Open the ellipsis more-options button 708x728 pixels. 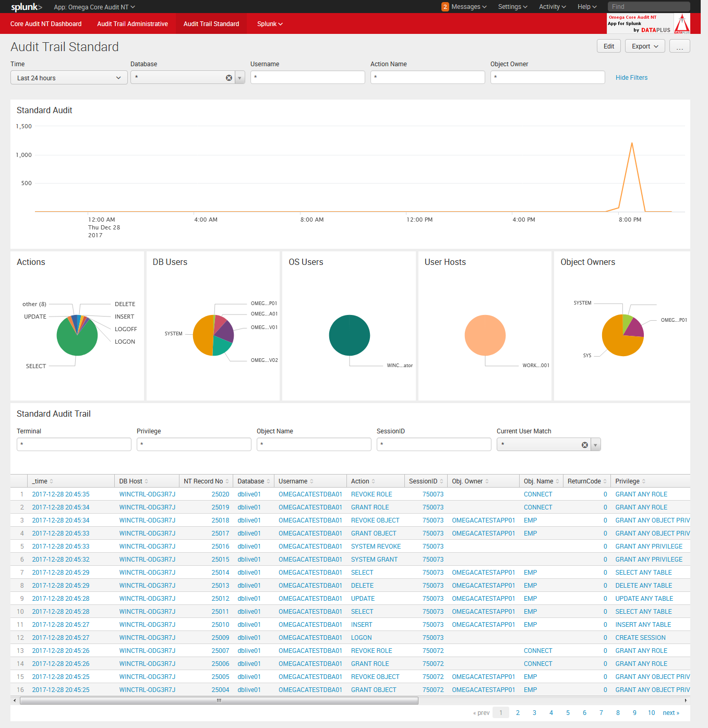pos(679,46)
